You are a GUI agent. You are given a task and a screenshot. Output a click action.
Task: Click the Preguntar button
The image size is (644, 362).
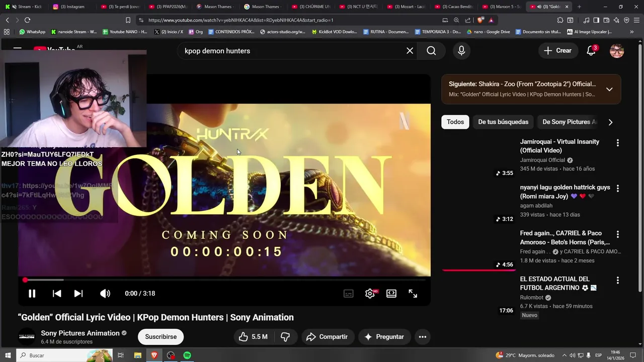click(x=385, y=337)
